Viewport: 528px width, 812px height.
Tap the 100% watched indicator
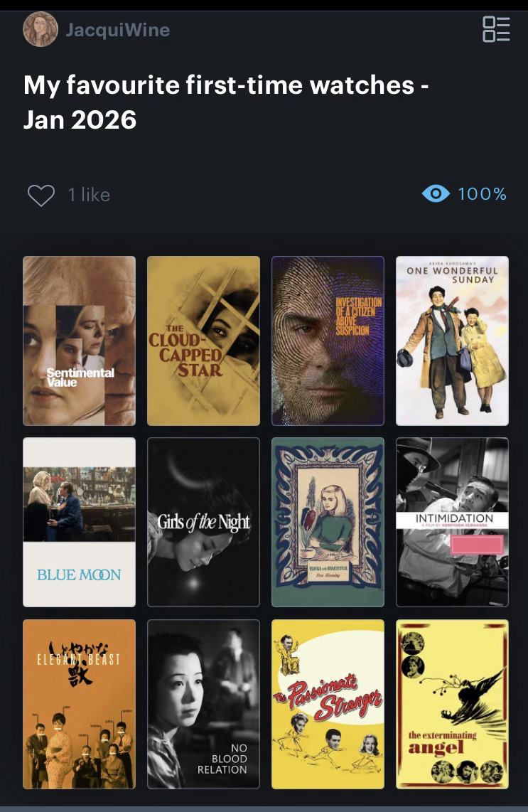482,193
